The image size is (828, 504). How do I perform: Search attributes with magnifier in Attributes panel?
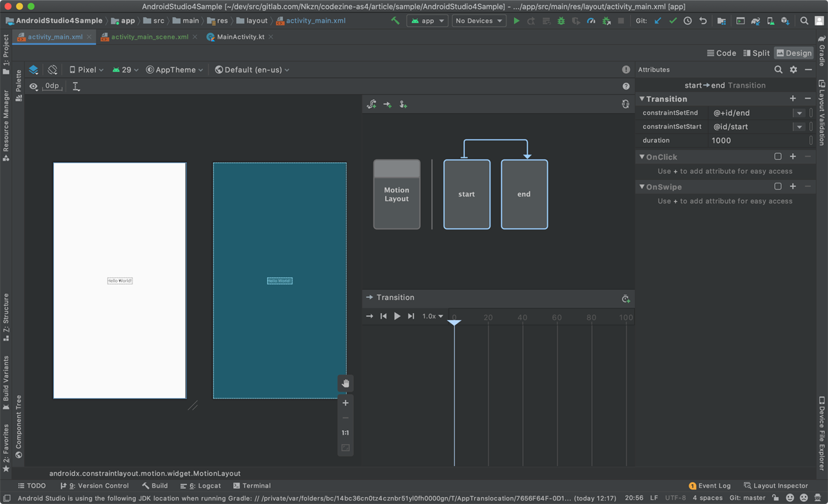(x=778, y=70)
